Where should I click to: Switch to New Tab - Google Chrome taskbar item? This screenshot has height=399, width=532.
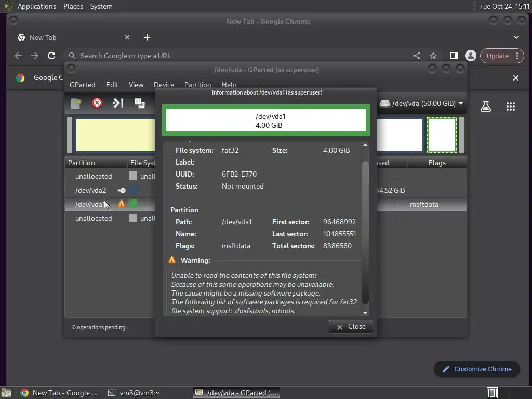[59, 393]
